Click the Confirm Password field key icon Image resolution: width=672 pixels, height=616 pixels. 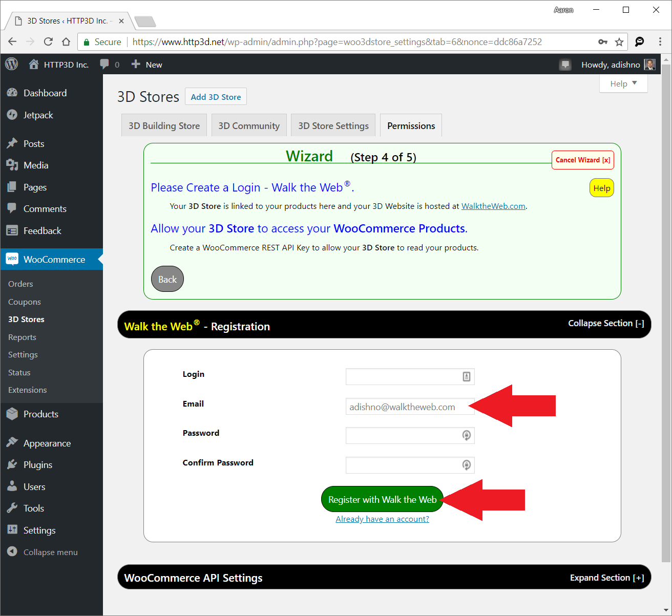[466, 465]
